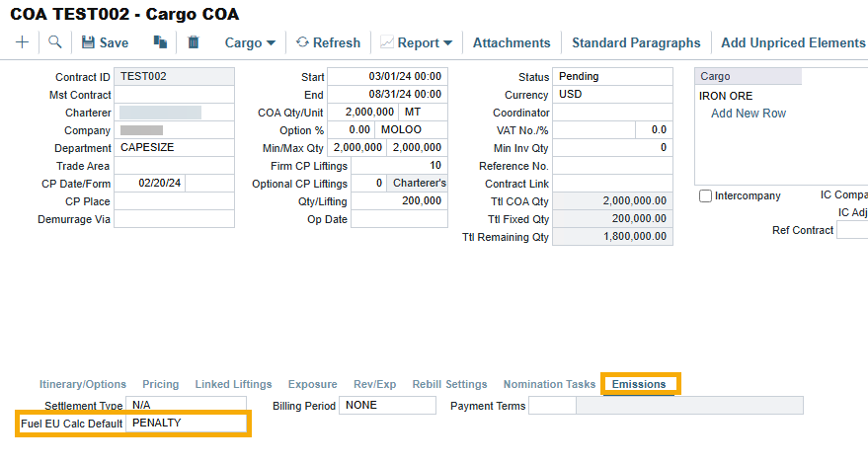Click the Billing Period field
868x464 pixels.
(387, 406)
